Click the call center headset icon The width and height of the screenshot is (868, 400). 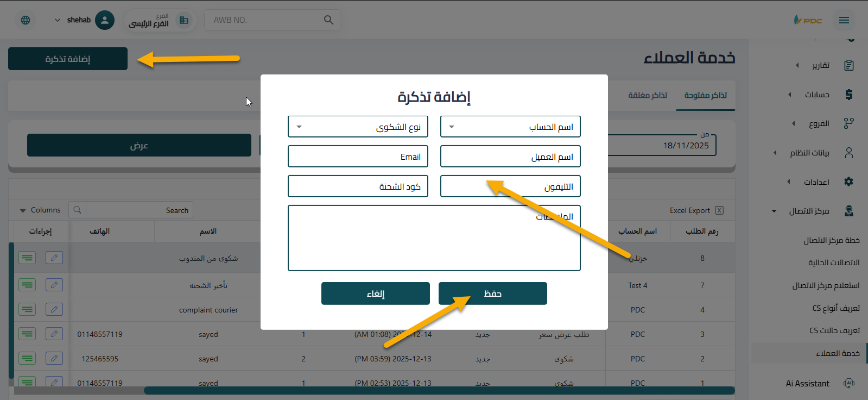[849, 211]
